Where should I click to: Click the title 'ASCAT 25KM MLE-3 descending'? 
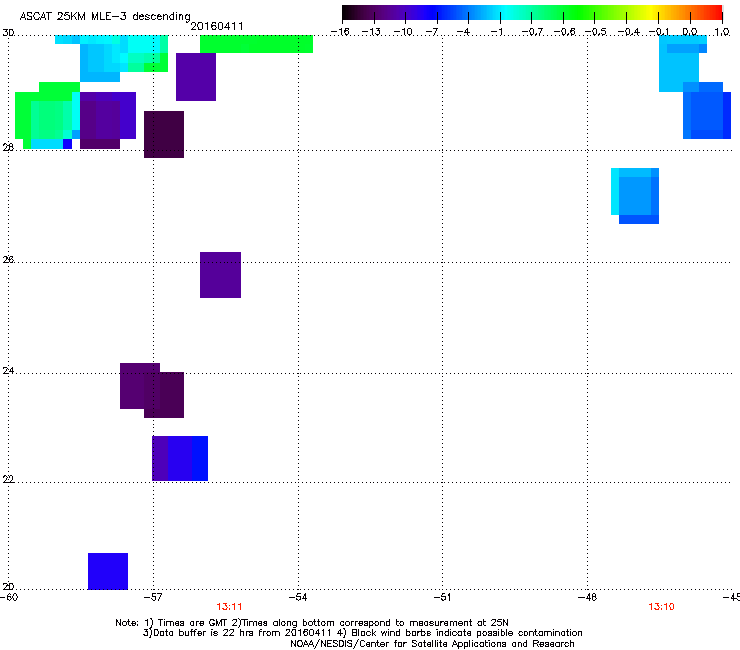click(x=105, y=17)
